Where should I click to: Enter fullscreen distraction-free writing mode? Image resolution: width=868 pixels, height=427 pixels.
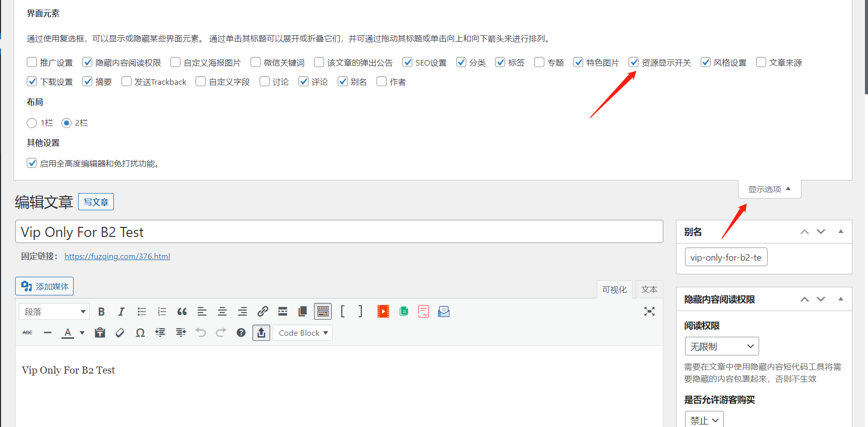[x=649, y=312]
